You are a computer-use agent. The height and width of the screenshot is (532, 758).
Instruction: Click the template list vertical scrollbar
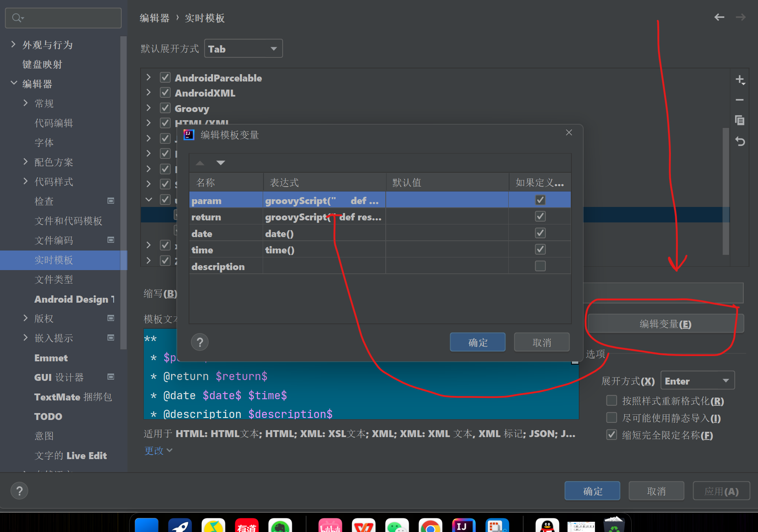click(x=726, y=191)
